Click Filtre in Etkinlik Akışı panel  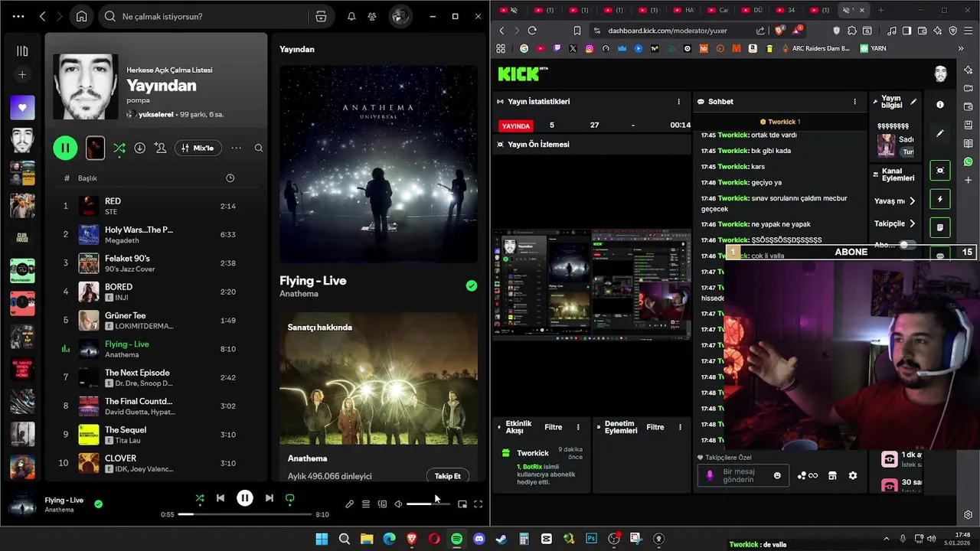553,427
